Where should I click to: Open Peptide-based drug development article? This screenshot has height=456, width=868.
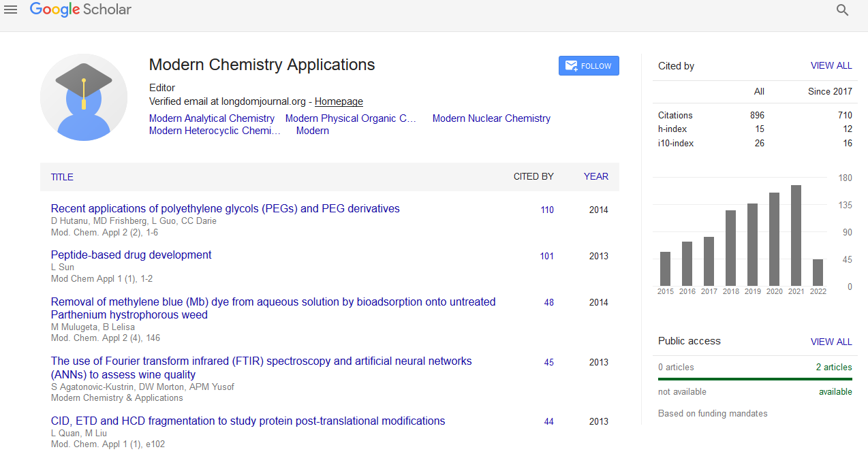click(x=131, y=255)
